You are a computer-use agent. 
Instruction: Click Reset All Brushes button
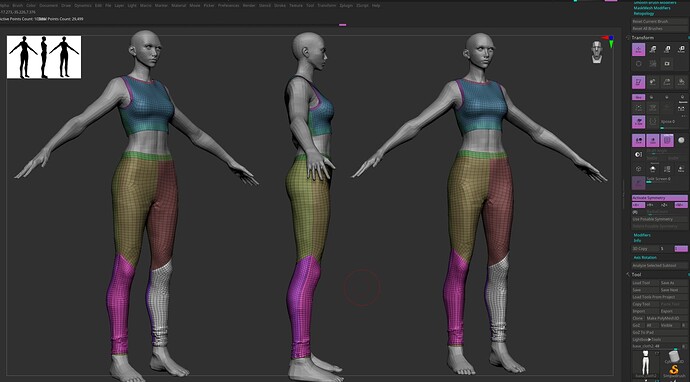click(659, 29)
